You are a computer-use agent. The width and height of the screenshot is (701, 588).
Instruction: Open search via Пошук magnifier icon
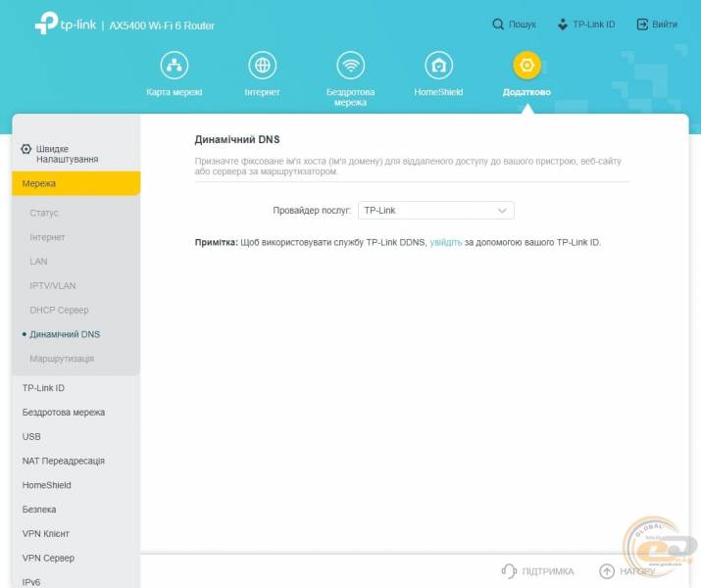[x=499, y=24]
